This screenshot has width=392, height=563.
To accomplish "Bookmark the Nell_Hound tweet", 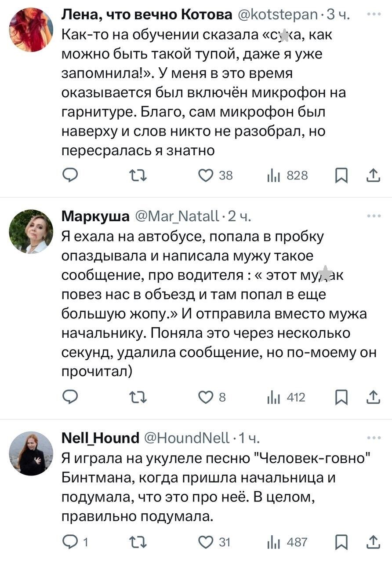I will tap(341, 542).
